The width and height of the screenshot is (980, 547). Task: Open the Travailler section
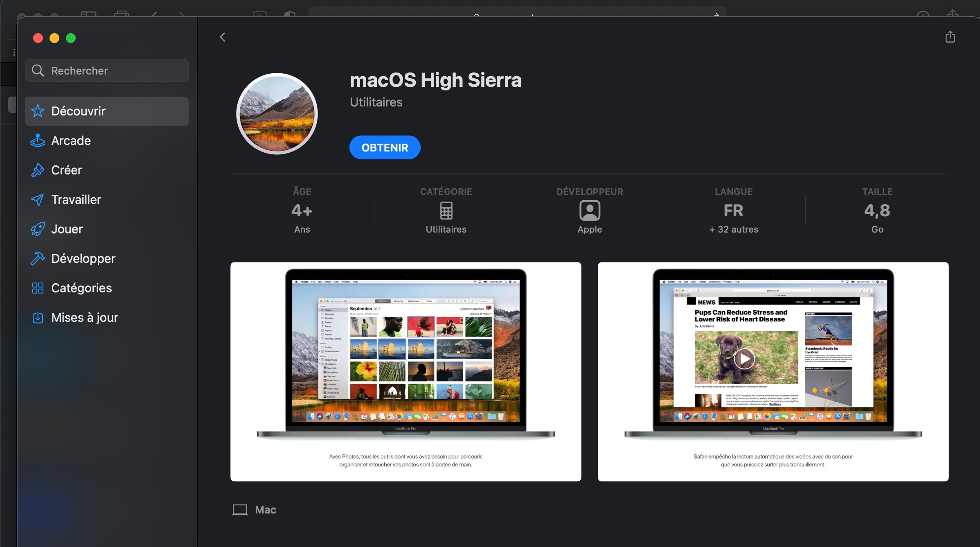tap(76, 199)
